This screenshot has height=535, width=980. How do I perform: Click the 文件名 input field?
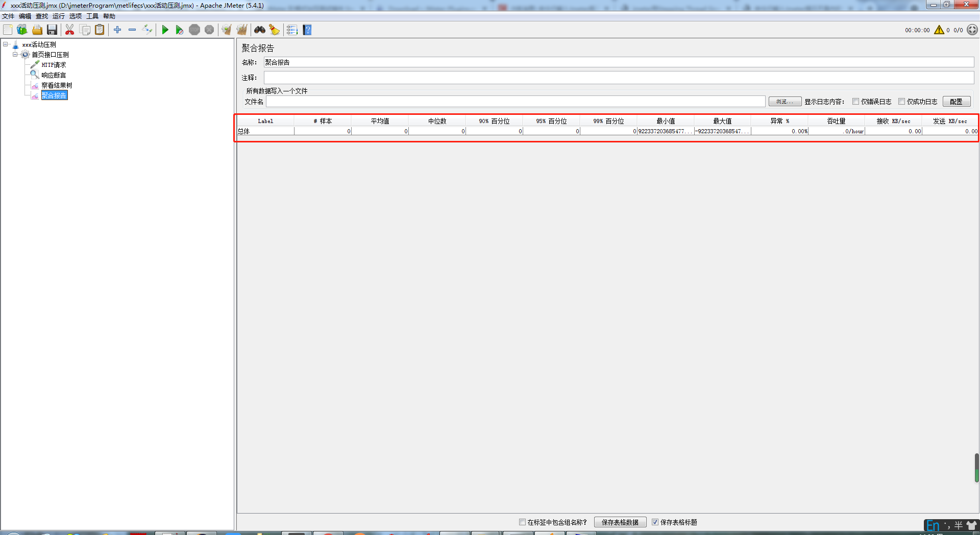[516, 102]
